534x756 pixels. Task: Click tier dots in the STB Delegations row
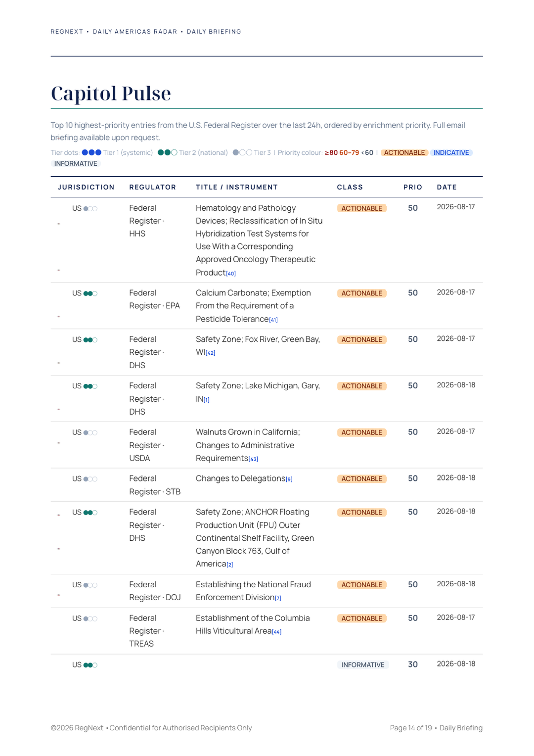click(90, 479)
